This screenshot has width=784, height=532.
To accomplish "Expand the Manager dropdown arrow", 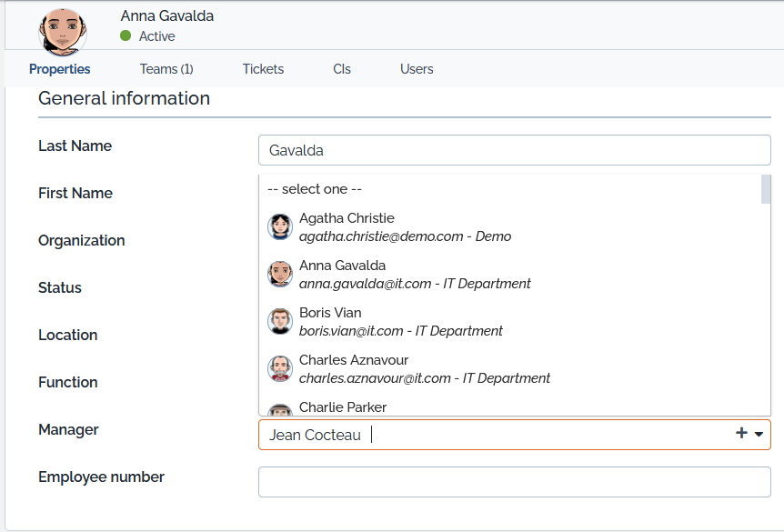I will tap(759, 435).
